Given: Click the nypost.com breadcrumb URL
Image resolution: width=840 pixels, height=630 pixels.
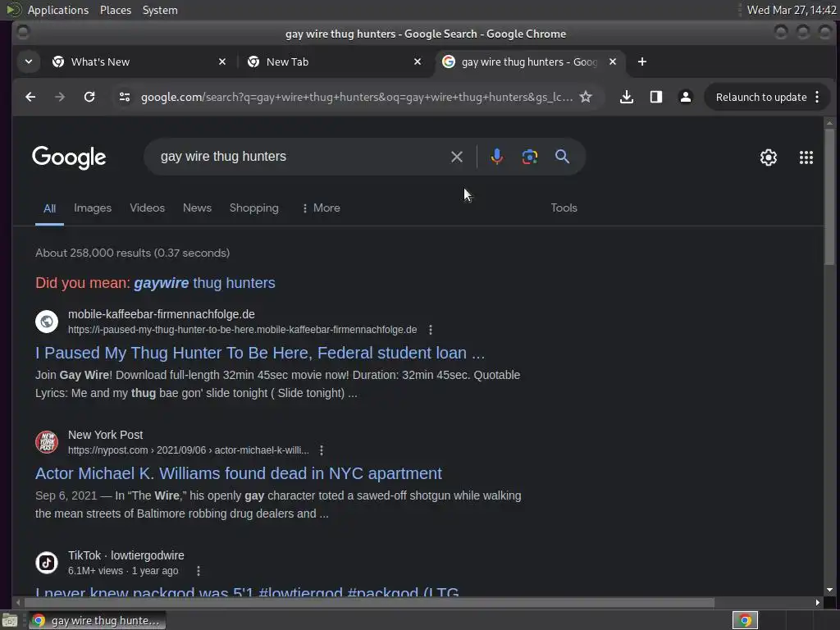Looking at the screenshot, I should (189, 450).
